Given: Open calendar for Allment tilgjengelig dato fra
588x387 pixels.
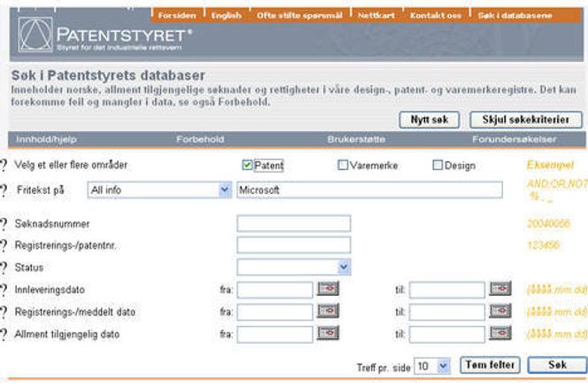Looking at the screenshot, I should tap(329, 333).
